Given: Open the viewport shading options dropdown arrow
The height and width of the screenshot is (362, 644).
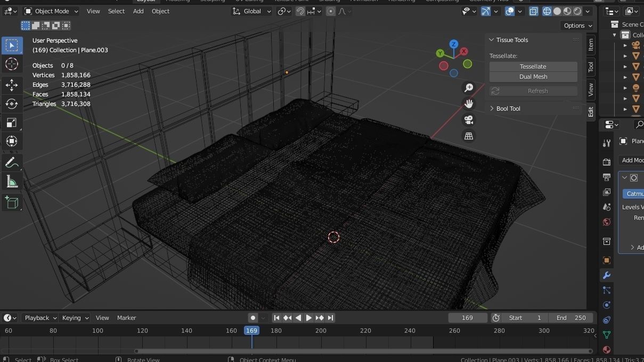Looking at the screenshot, I should [x=588, y=11].
